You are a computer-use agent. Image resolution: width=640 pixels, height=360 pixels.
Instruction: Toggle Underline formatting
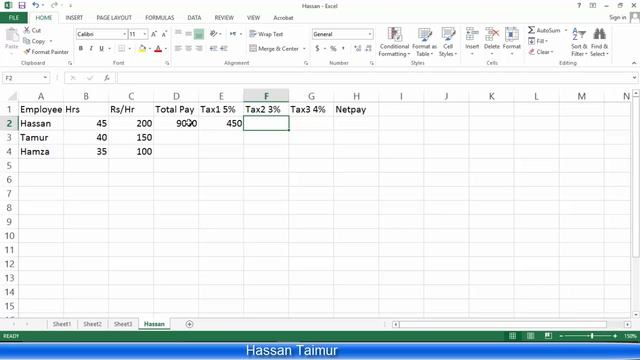click(x=101, y=48)
